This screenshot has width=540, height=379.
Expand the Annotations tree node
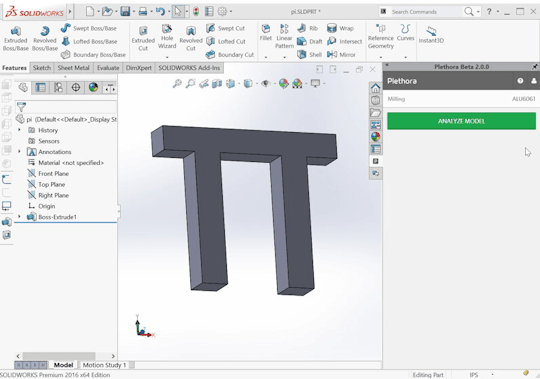19,151
